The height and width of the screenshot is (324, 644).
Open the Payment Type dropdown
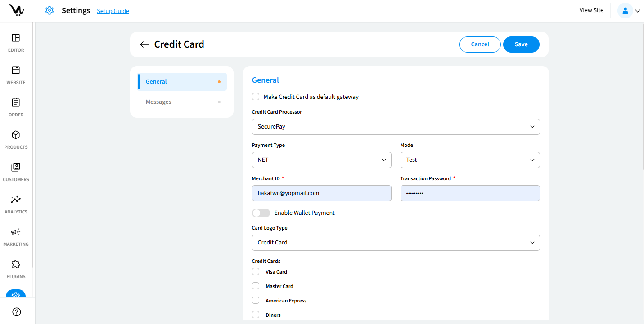pos(321,160)
